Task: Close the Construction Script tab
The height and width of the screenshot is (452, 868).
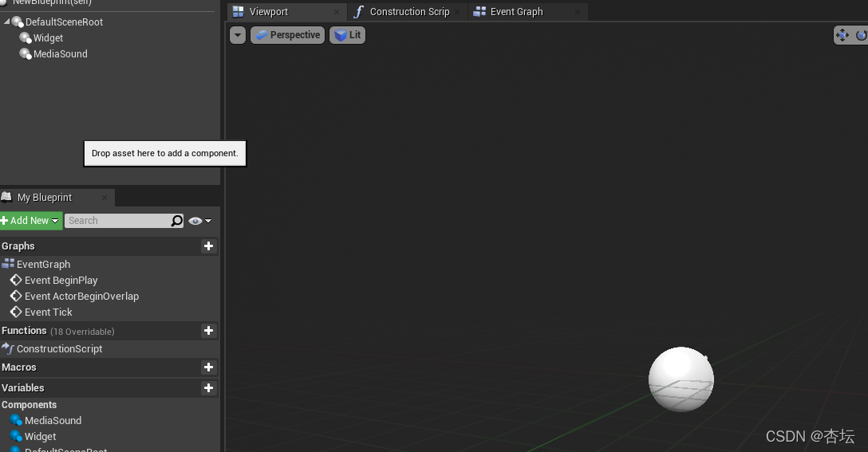Action: 457,12
